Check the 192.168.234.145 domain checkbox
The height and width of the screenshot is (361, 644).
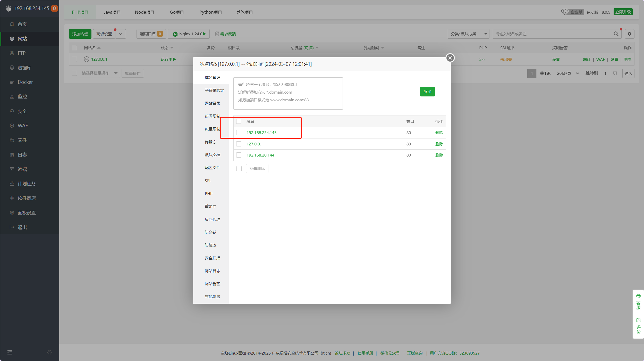239,133
